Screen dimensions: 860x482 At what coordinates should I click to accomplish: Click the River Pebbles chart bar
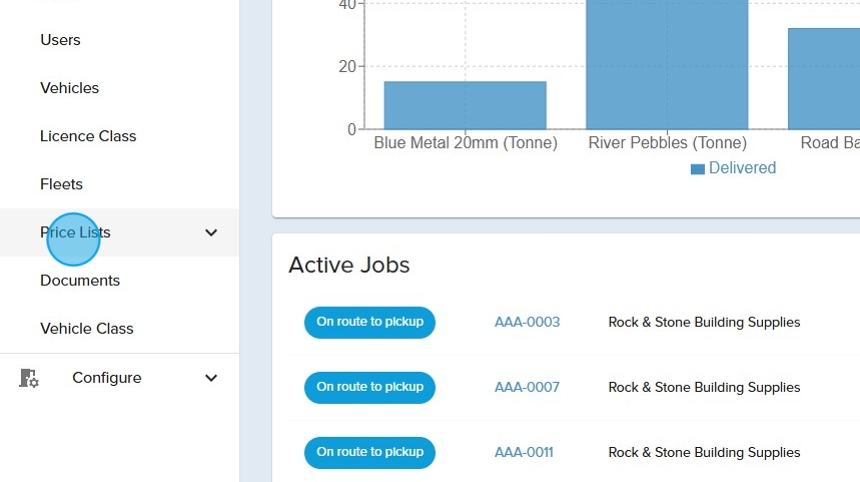[667, 65]
